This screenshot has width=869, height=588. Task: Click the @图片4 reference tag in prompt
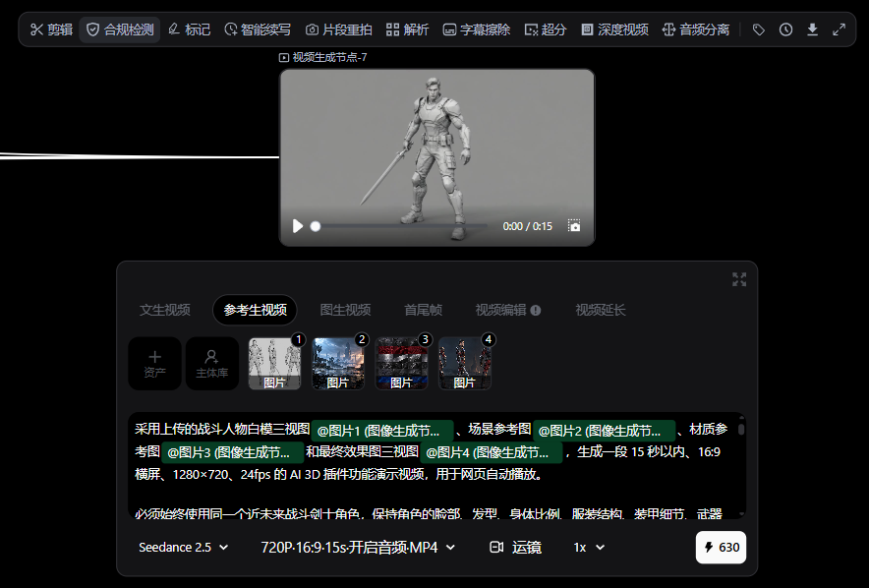[492, 452]
